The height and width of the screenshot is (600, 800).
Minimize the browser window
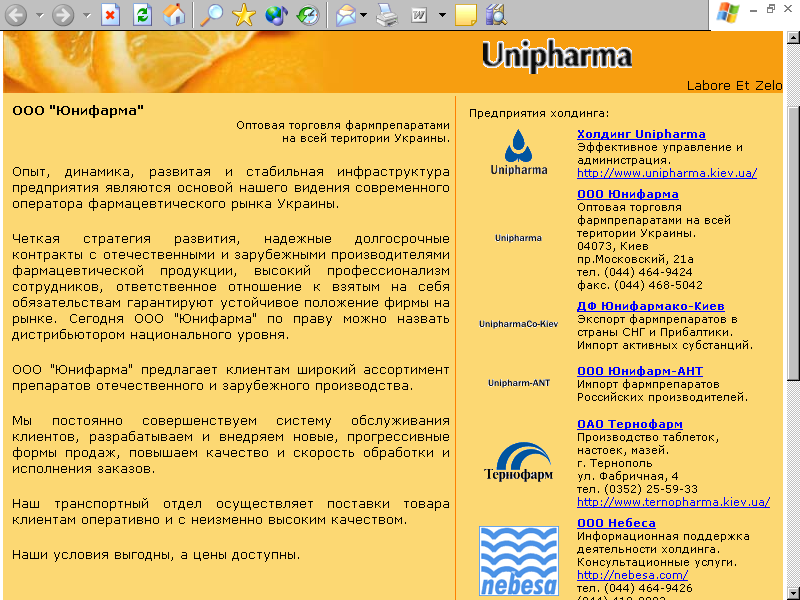click(x=754, y=10)
